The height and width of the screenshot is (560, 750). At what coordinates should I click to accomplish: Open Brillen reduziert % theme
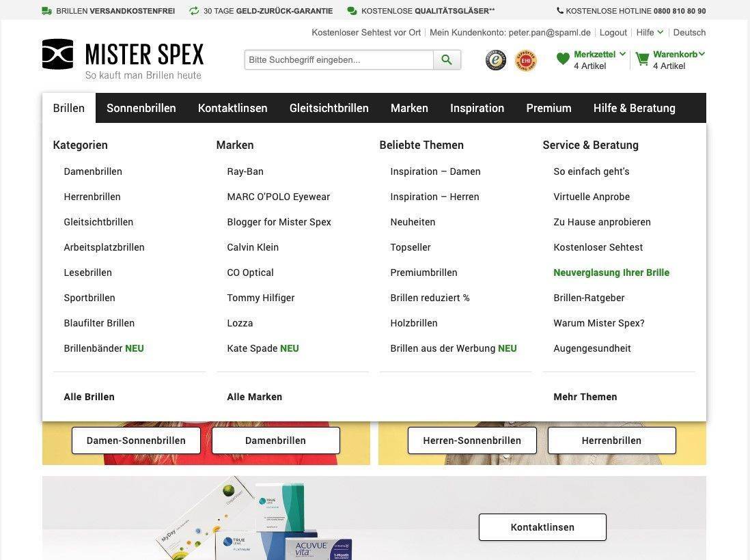[x=430, y=298]
